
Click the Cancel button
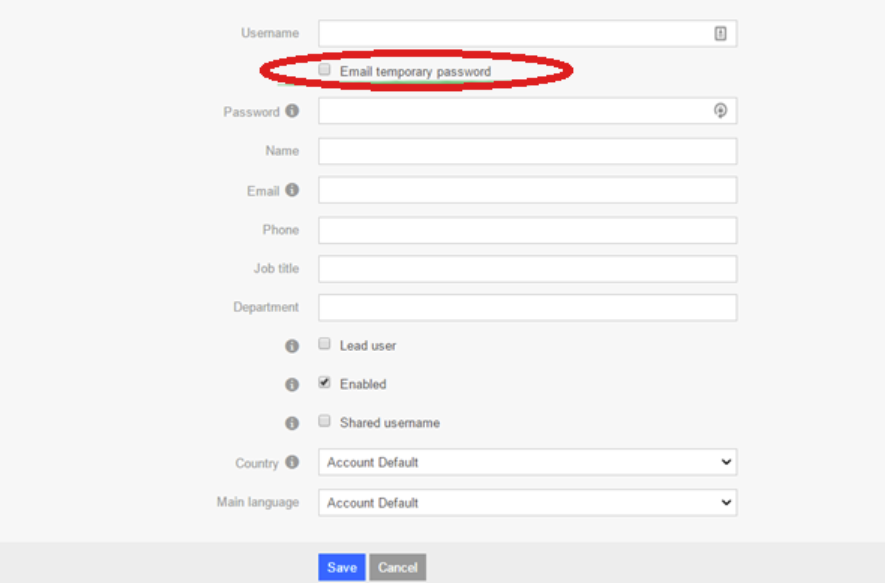(x=397, y=567)
